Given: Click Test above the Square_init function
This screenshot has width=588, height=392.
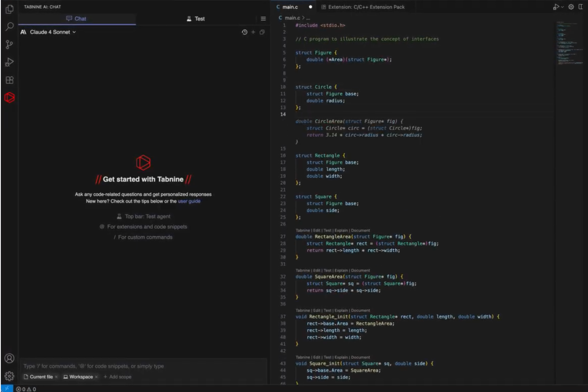Looking at the screenshot, I should pos(327,357).
